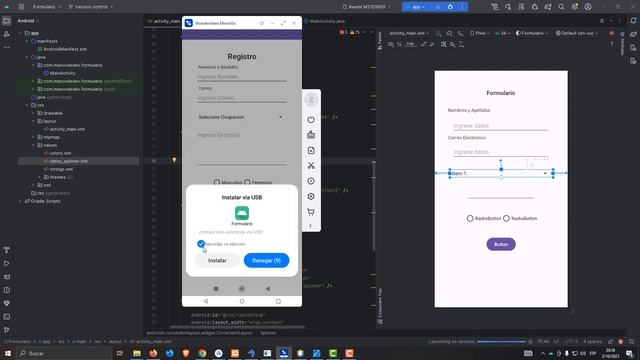640x360 pixels.
Task: Click the Denegar button in USB dialog
Action: (267, 260)
